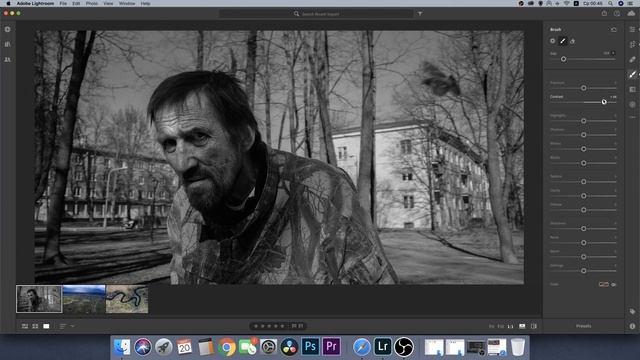Set zoom to 1:1
This screenshot has height=360, width=640.
510,327
